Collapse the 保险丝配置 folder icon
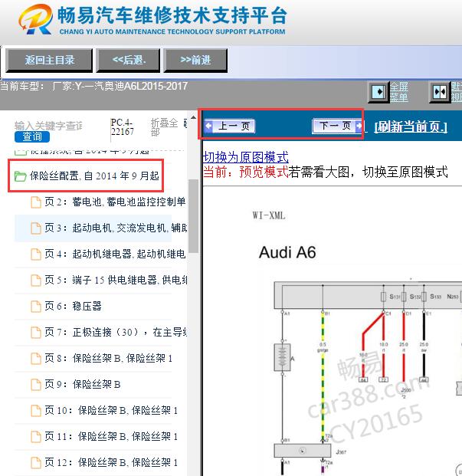 pyautogui.click(x=21, y=176)
